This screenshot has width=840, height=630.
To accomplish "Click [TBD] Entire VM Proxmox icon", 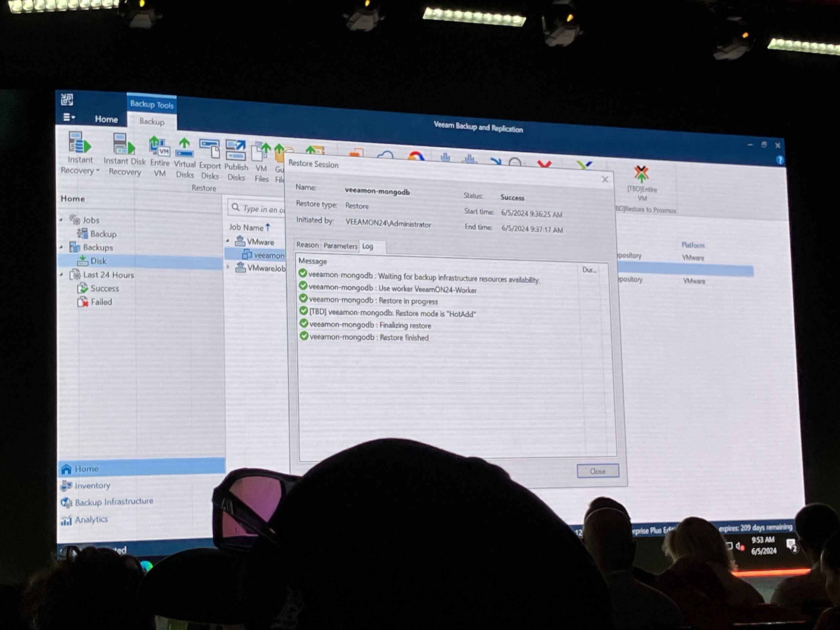I will pos(641,174).
